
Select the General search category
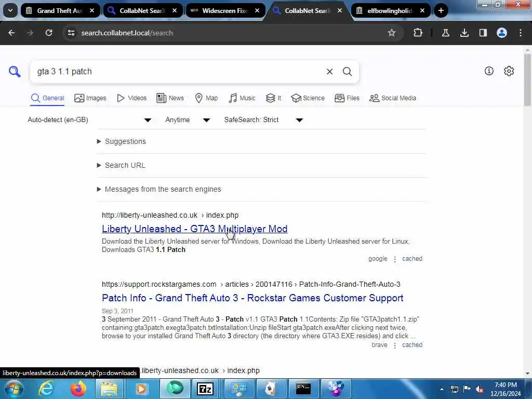pyautogui.click(x=47, y=98)
